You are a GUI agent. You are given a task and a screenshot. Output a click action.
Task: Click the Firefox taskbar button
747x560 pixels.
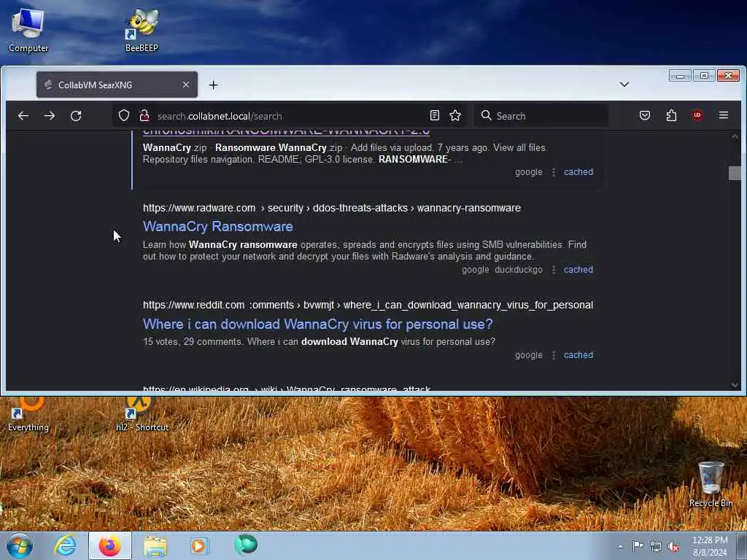110,545
